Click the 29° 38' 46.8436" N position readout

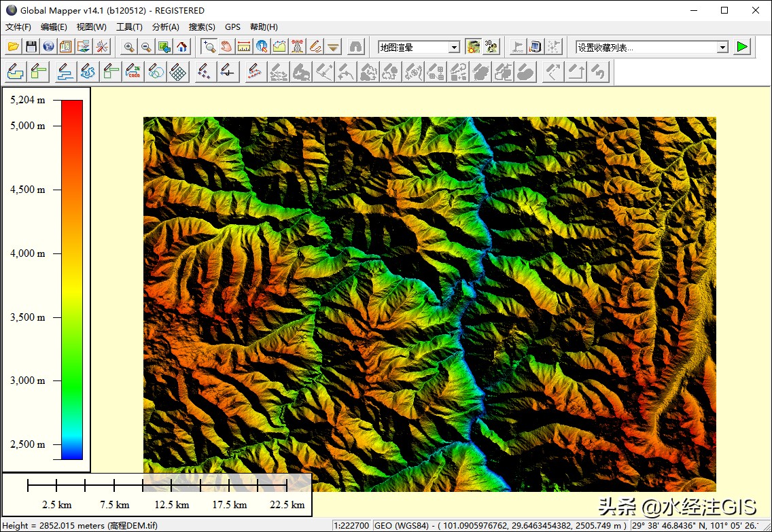point(695,525)
